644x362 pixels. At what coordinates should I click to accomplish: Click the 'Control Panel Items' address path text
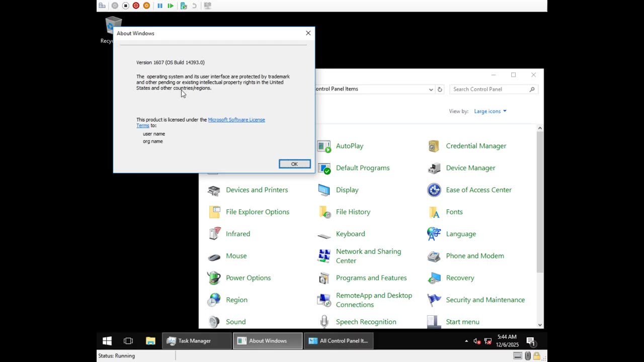[336, 89]
